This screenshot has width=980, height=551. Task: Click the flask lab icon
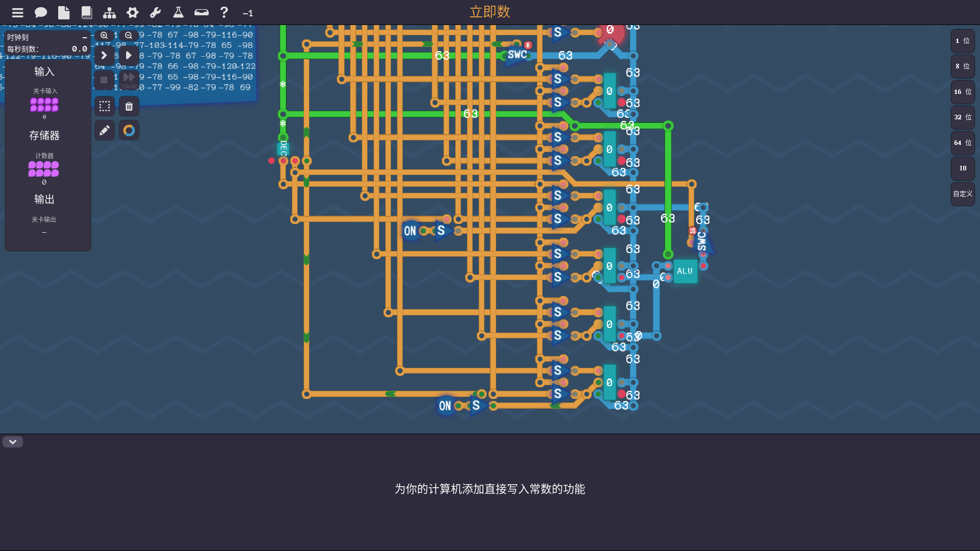178,13
